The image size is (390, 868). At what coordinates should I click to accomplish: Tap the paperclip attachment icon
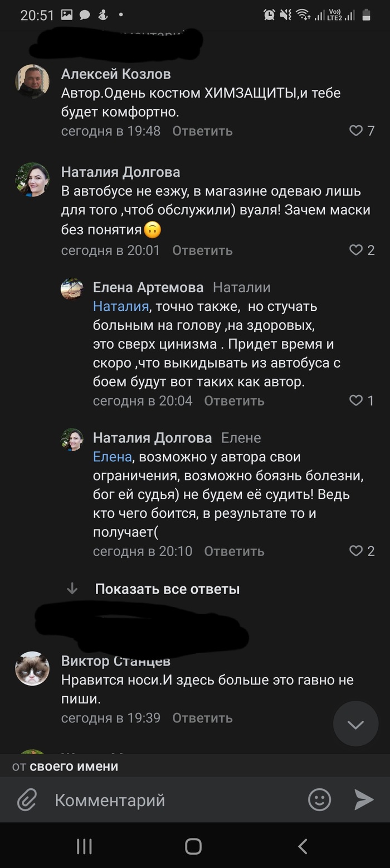(26, 801)
